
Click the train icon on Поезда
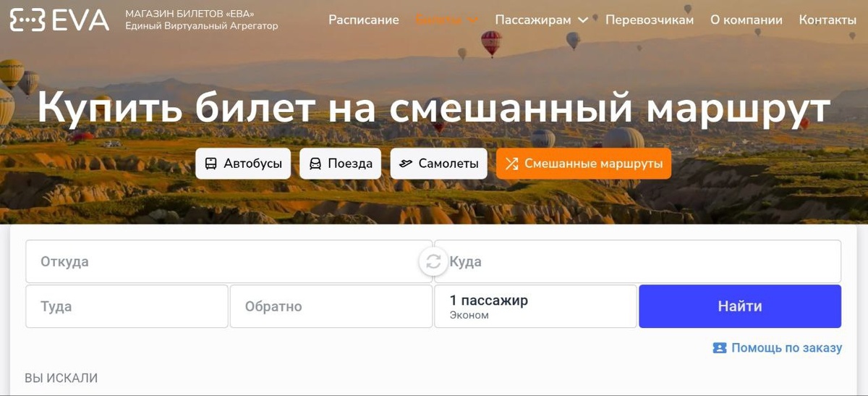tap(315, 164)
